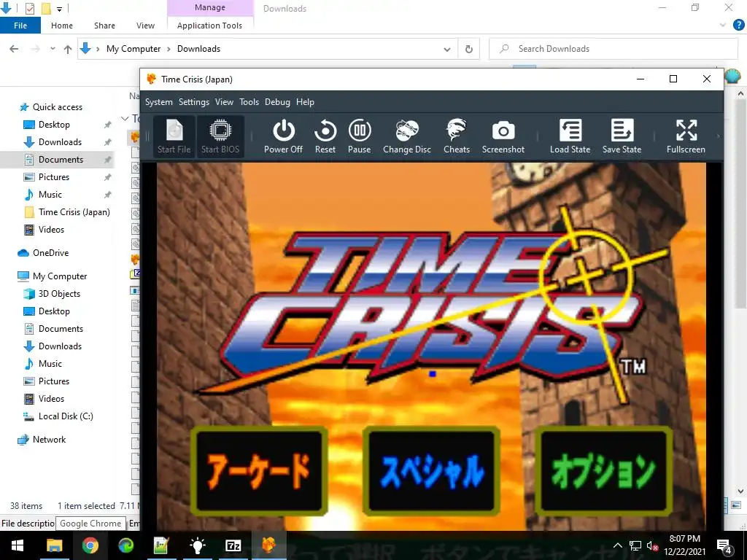Image resolution: width=747 pixels, height=560 pixels.
Task: Click the network tray icon
Action: (x=635, y=545)
